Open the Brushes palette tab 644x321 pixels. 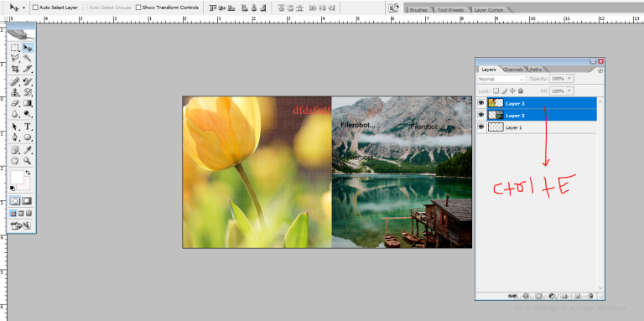[x=418, y=10]
